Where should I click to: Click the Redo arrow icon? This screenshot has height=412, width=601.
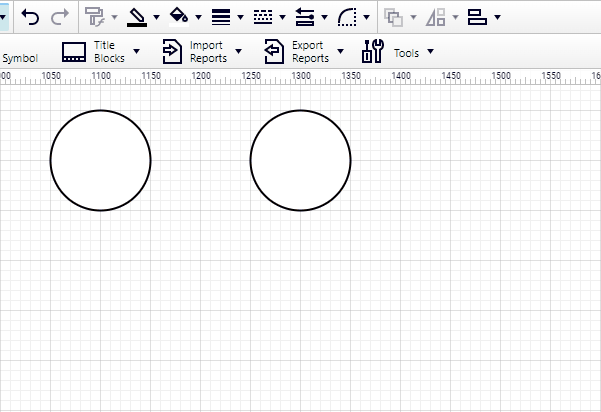coord(60,17)
